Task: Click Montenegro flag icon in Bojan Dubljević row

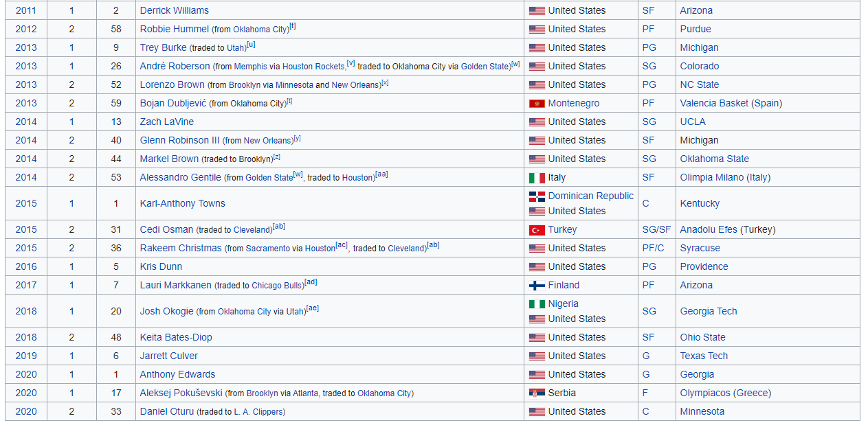Action: coord(537,104)
